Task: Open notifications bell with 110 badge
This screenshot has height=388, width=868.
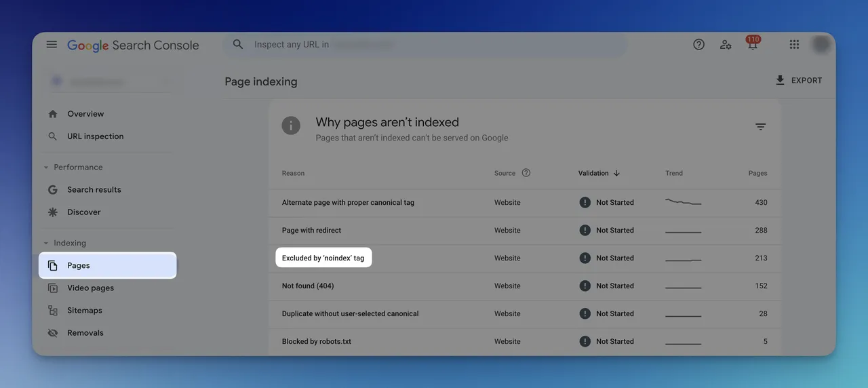Action: (753, 43)
